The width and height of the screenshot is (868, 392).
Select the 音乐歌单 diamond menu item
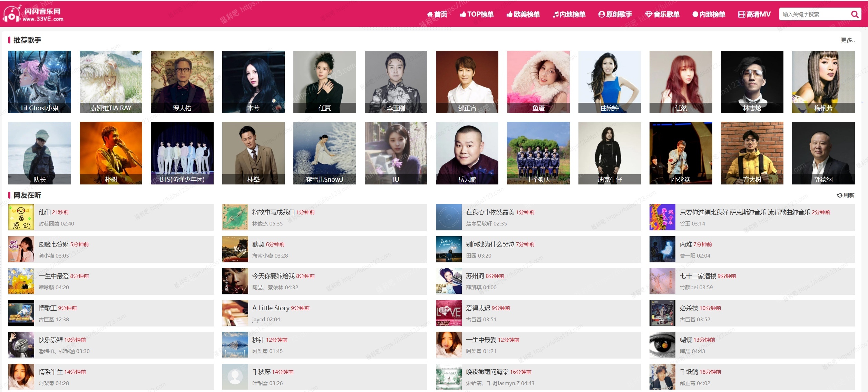(662, 14)
